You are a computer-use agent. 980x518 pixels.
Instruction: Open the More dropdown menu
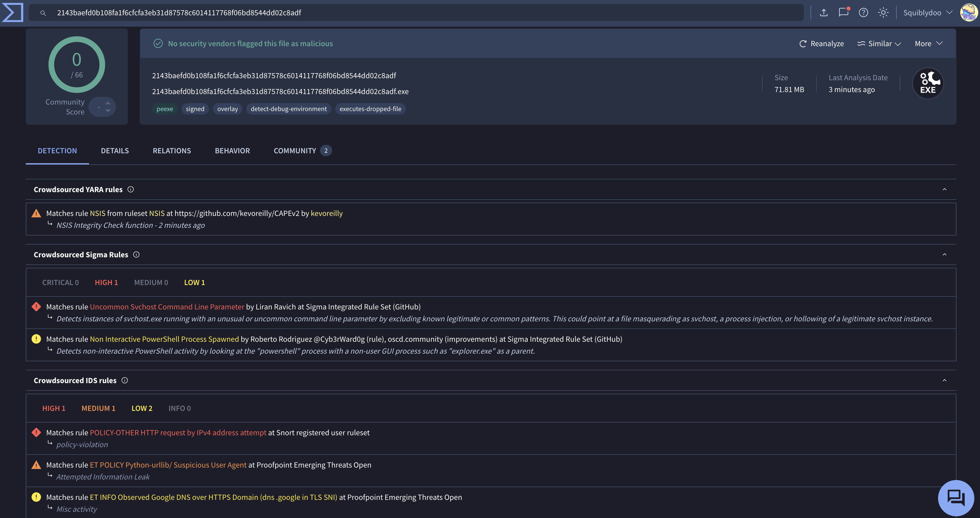click(x=929, y=44)
